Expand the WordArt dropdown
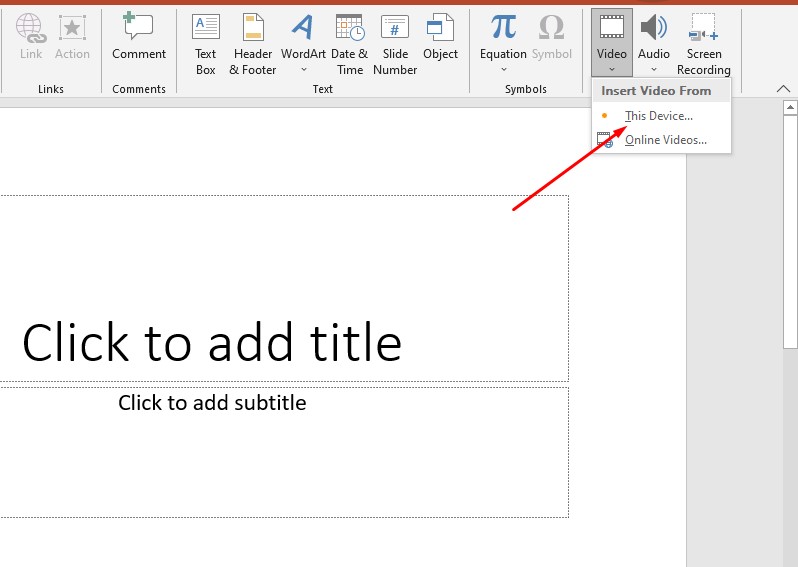 [x=303, y=69]
